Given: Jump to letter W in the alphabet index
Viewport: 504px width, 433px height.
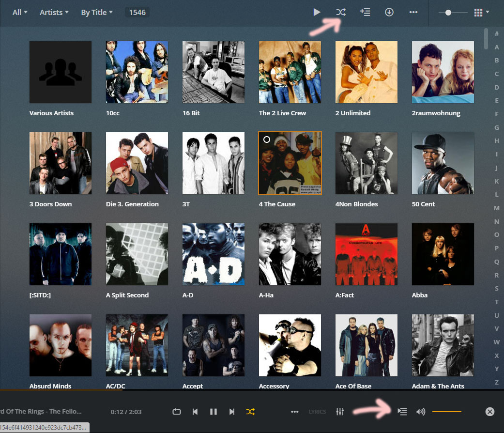Looking at the screenshot, I should pyautogui.click(x=497, y=342).
